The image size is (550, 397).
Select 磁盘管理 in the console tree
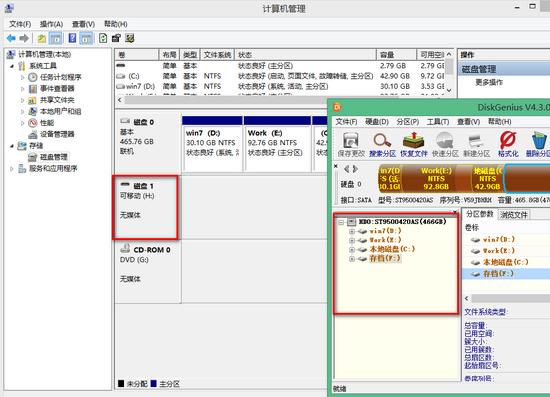pyautogui.click(x=53, y=157)
